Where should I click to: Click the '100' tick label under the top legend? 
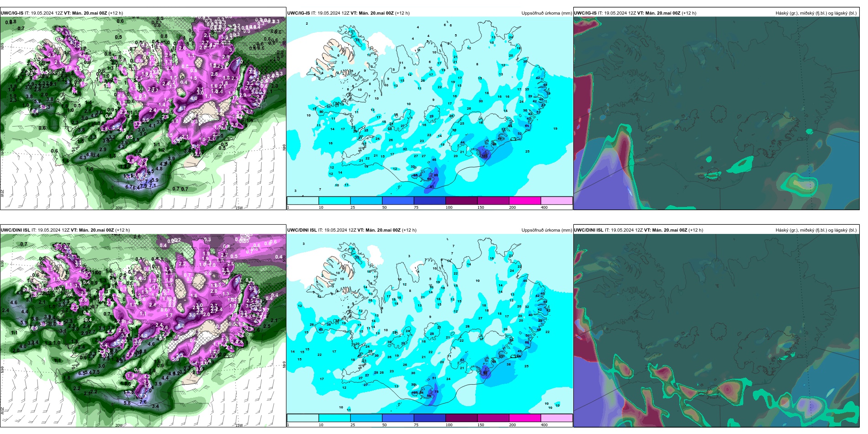click(449, 207)
